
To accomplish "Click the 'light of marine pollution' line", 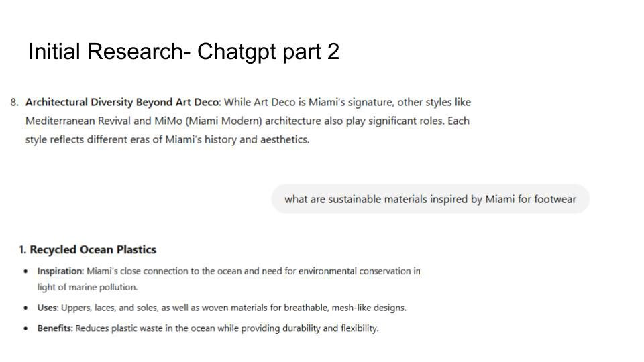I will [x=87, y=288].
